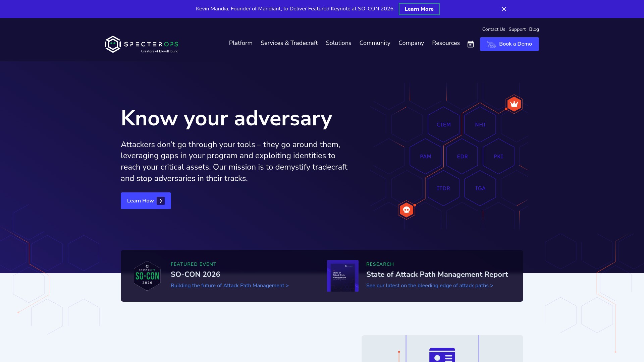Image resolution: width=644 pixels, height=362 pixels.
Task: Click the orange crown hexagon icon
Action: [x=514, y=104]
